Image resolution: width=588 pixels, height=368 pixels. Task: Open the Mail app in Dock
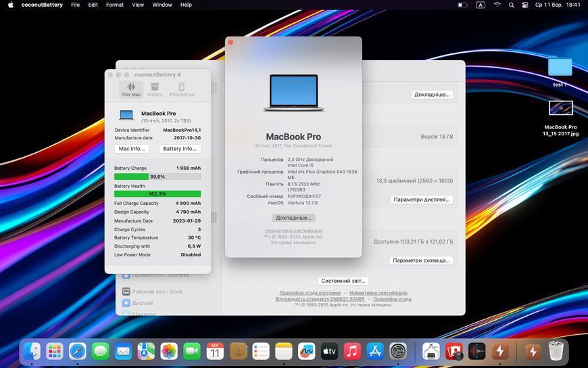pos(124,352)
